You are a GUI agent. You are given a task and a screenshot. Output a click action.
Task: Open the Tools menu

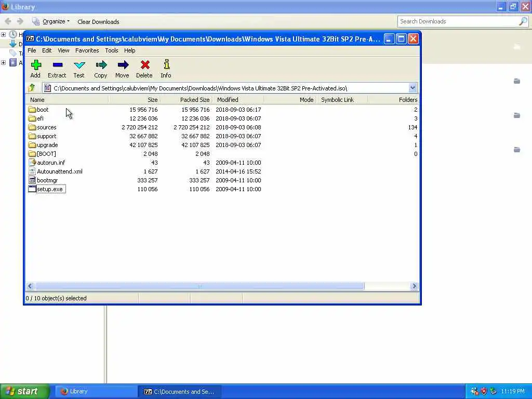(112, 50)
